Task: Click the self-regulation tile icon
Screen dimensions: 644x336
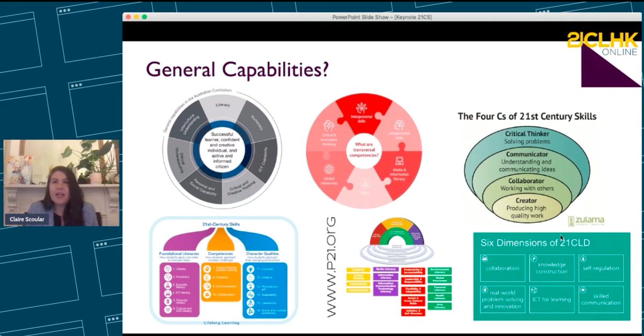Action: [583, 259]
